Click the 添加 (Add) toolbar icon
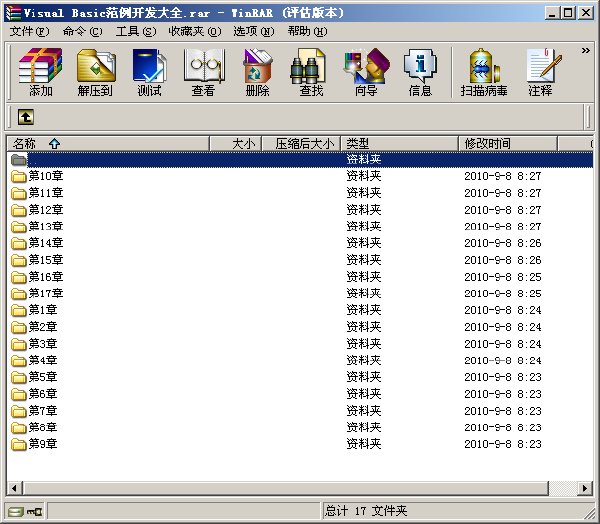 (41, 72)
